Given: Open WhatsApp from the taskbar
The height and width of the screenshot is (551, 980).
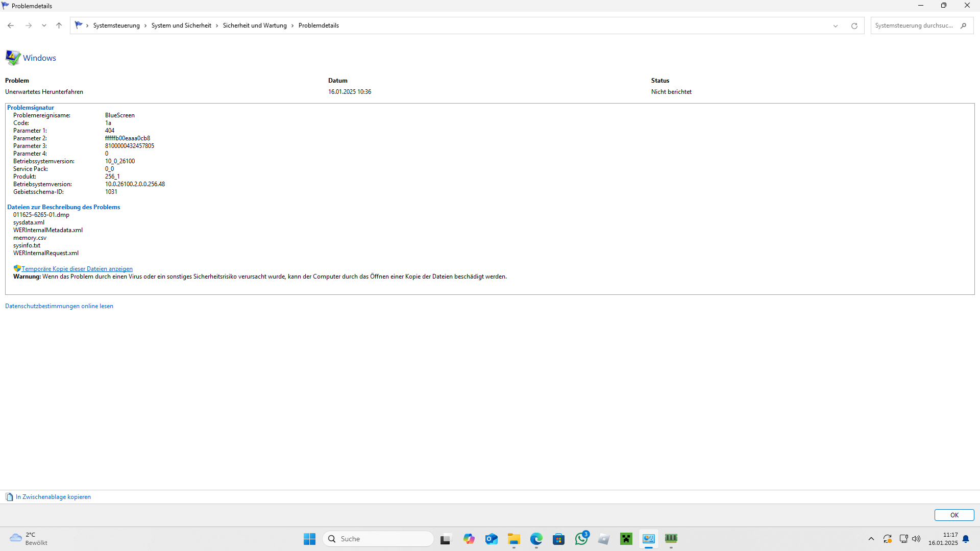Looking at the screenshot, I should (581, 539).
